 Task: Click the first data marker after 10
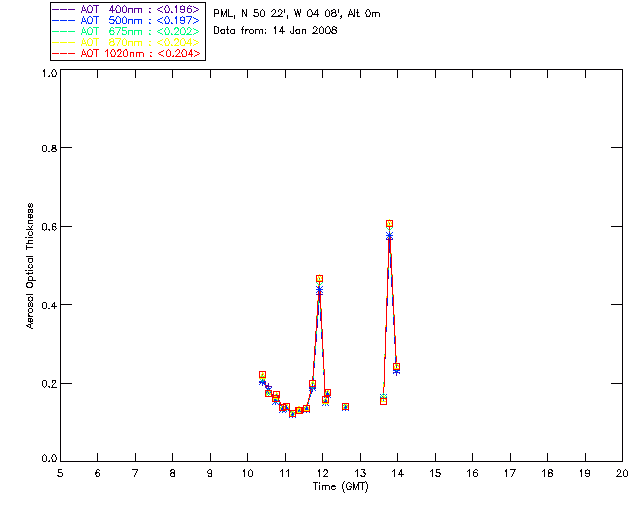[x=262, y=375]
